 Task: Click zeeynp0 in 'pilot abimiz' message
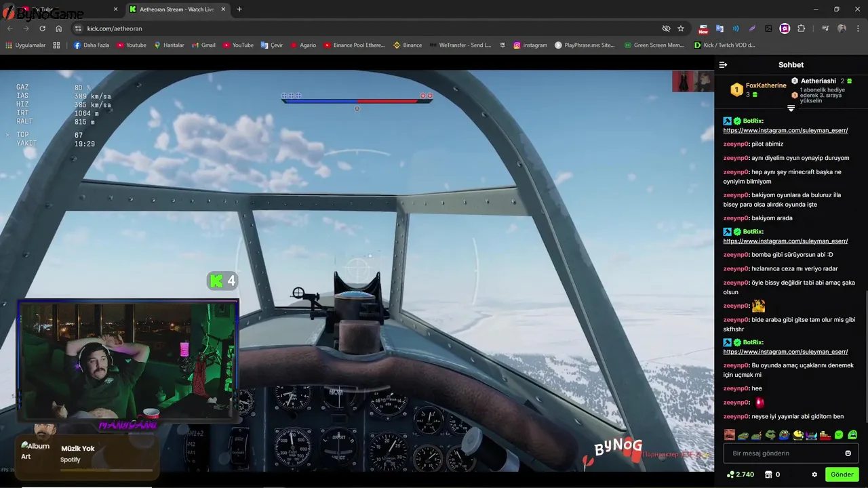736,144
